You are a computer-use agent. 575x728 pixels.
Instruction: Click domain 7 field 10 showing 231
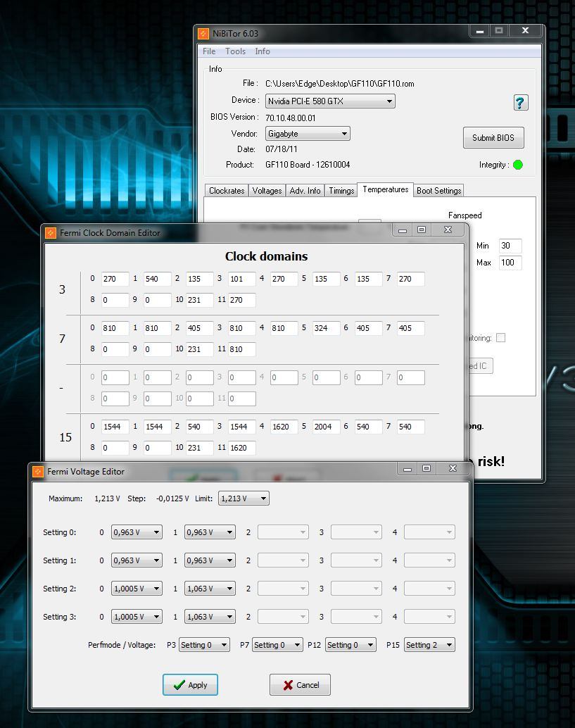point(200,349)
